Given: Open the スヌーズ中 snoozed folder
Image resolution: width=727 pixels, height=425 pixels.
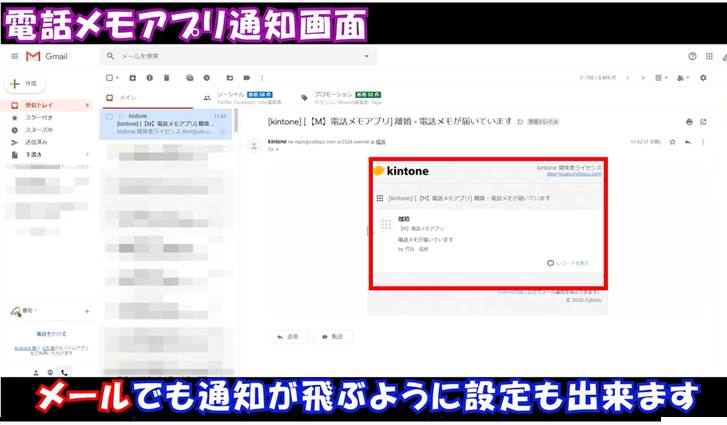Looking at the screenshot, I should pyautogui.click(x=46, y=130).
